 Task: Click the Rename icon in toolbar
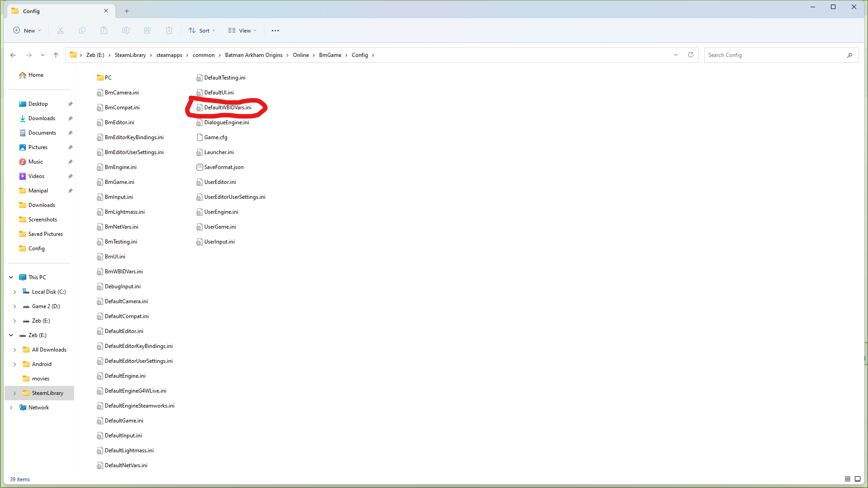click(x=126, y=31)
